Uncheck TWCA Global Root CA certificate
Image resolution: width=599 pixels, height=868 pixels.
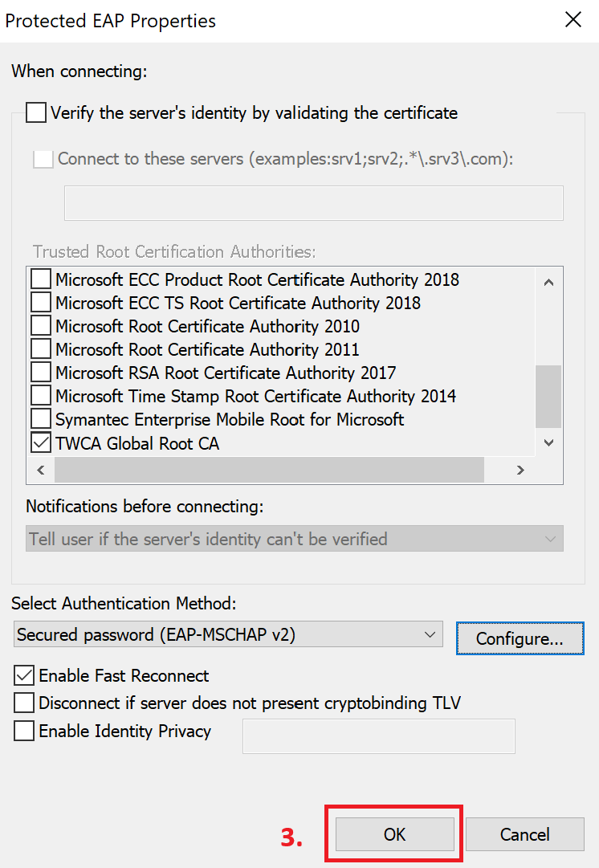tap(40, 442)
